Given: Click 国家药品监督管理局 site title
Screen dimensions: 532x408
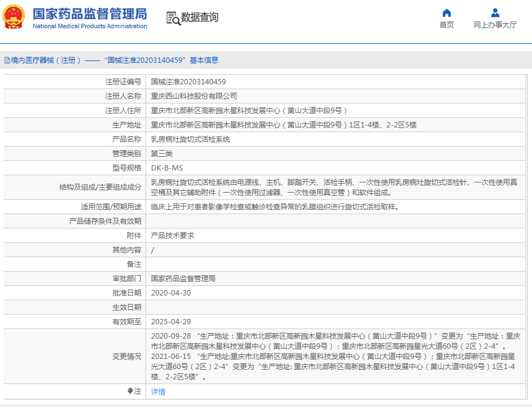Looking at the screenshot, I should point(90,14).
